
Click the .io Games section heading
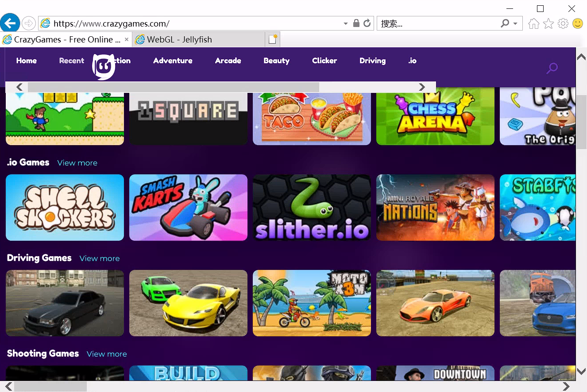click(x=28, y=162)
